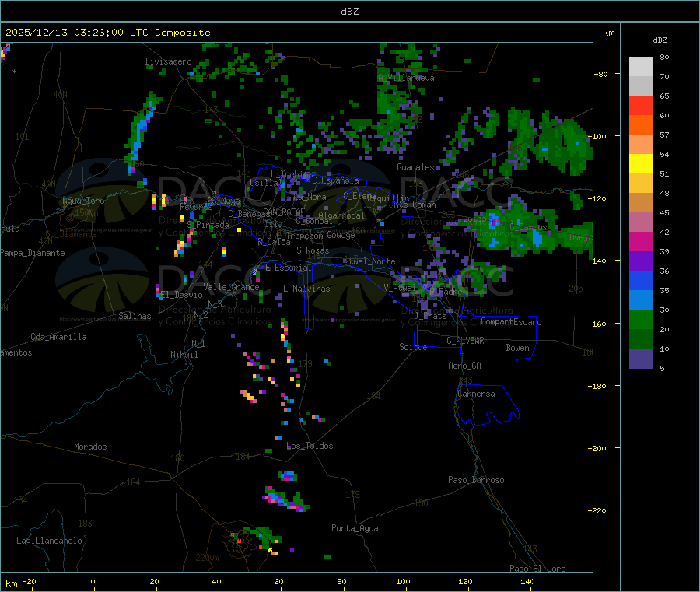The width and height of the screenshot is (700, 592).
Task: Select the CompartEscard label
Action: point(511,322)
